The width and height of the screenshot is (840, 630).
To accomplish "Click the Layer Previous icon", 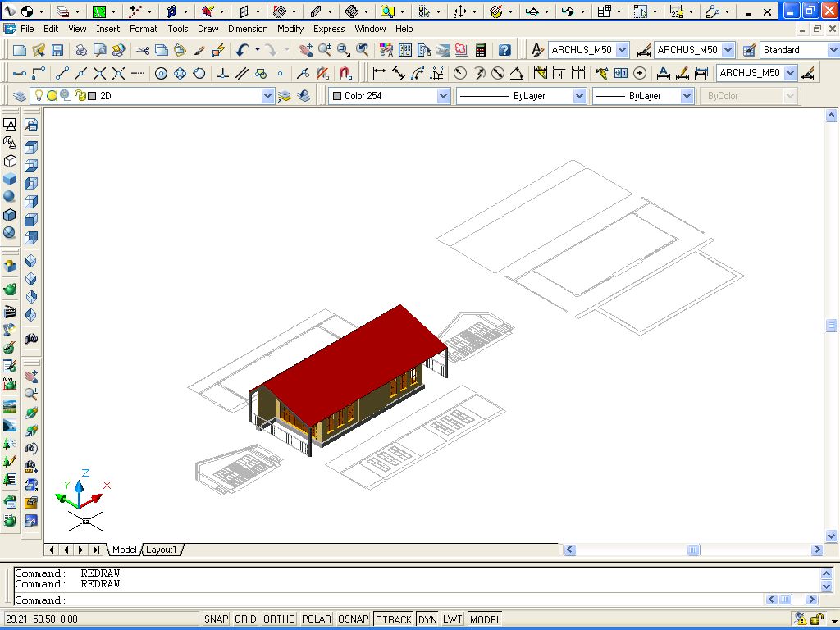I will click(x=304, y=96).
